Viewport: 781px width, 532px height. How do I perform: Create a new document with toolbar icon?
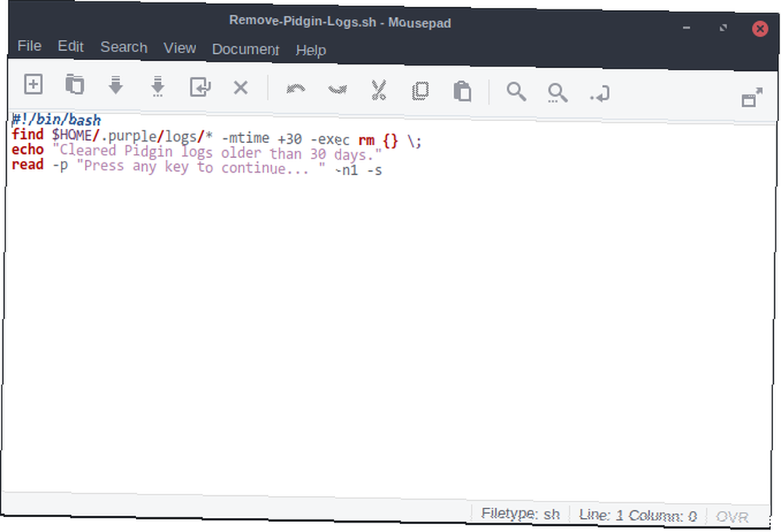pyautogui.click(x=34, y=84)
